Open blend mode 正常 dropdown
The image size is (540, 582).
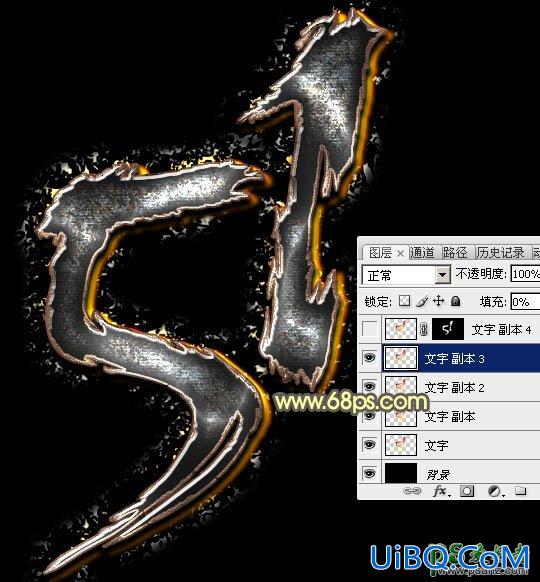point(442,275)
